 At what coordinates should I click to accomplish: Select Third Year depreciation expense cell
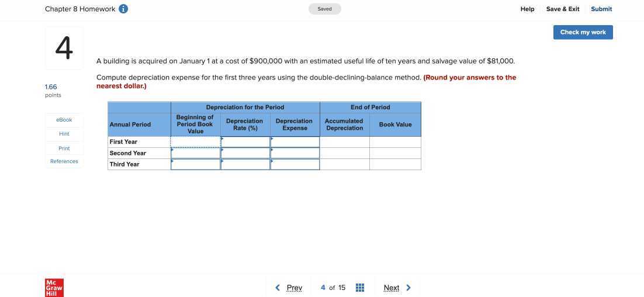(295, 164)
